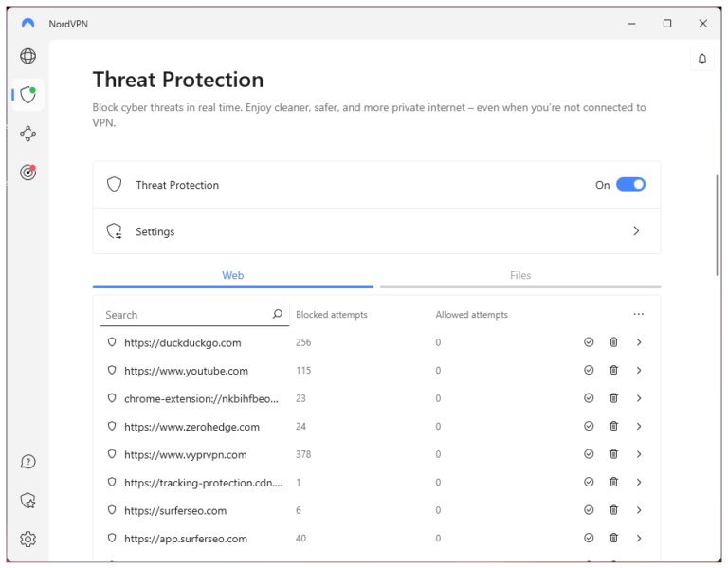Switch to the Files tab

pos(520,275)
